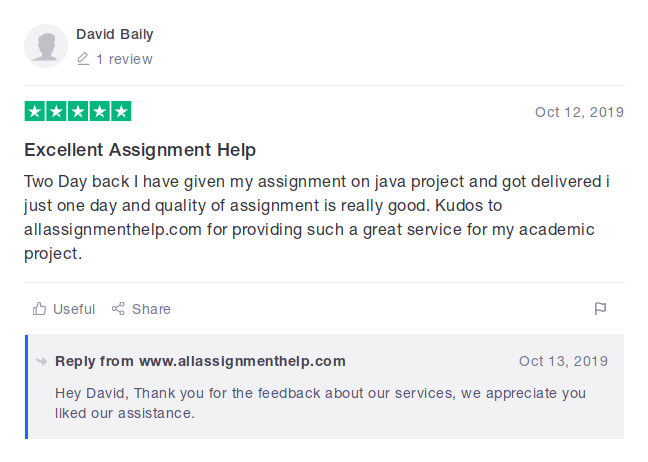This screenshot has height=462, width=648.
Task: Click the pencil review-count icon
Action: [x=83, y=59]
